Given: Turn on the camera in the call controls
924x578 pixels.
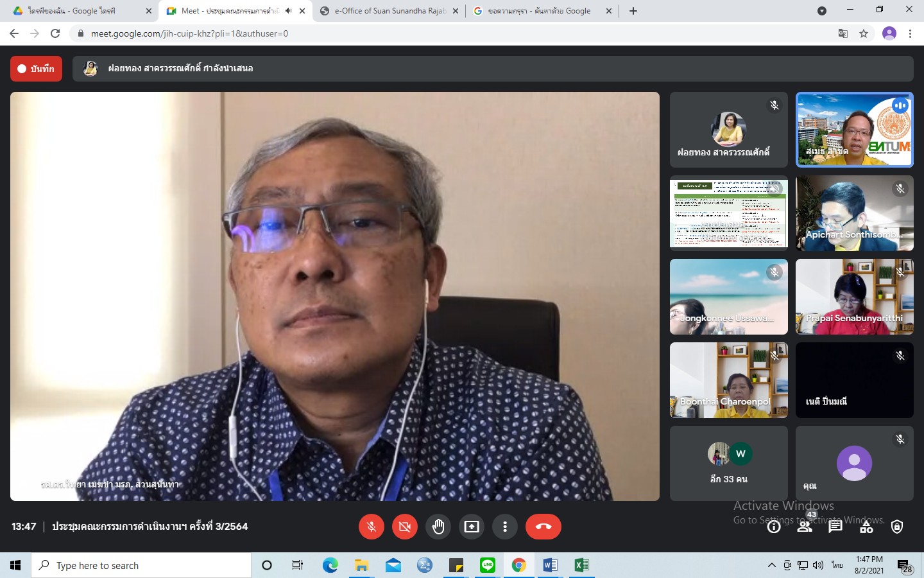Looking at the screenshot, I should (x=404, y=527).
